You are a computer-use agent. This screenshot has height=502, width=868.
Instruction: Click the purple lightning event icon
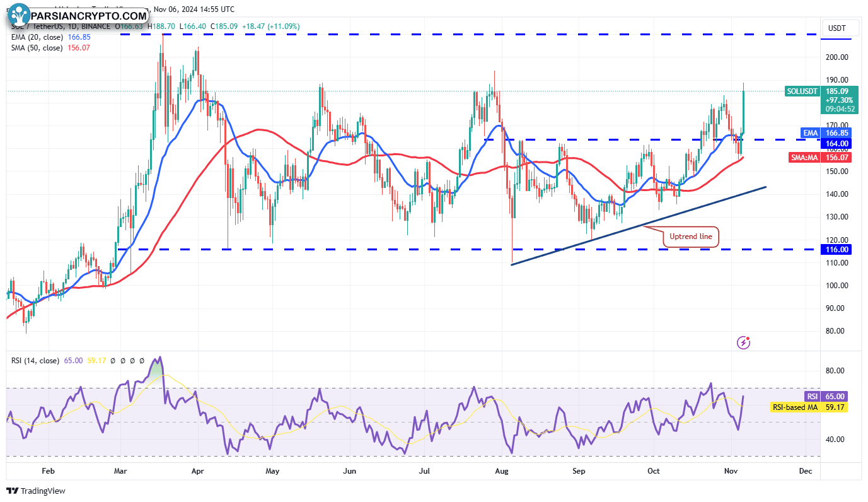pyautogui.click(x=744, y=342)
